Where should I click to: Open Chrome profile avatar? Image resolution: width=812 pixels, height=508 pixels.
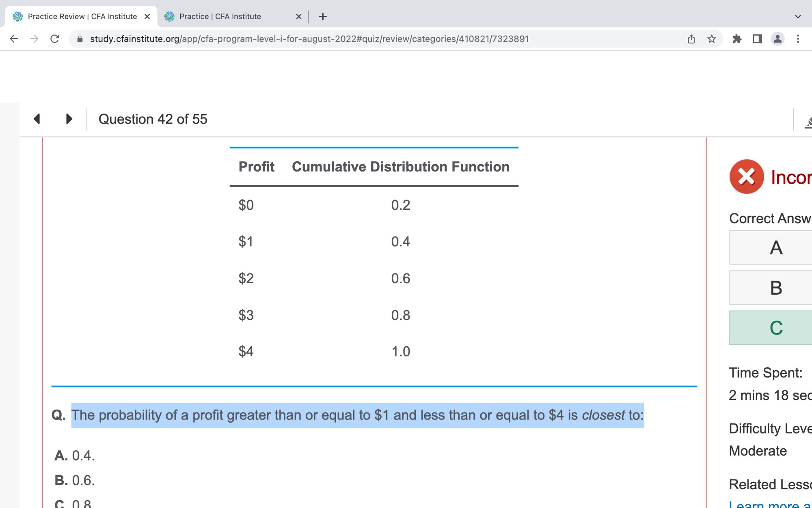coord(777,39)
